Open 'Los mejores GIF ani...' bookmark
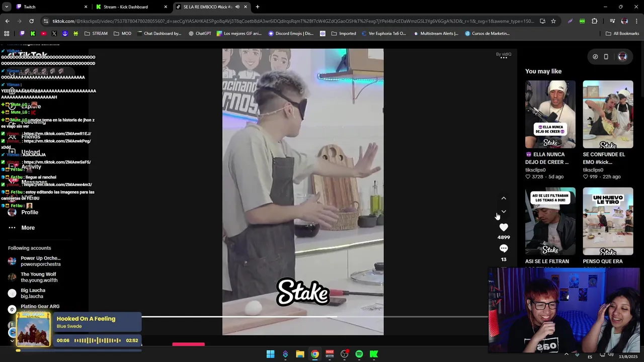Viewport: 644px width, 362px height. coord(239,34)
